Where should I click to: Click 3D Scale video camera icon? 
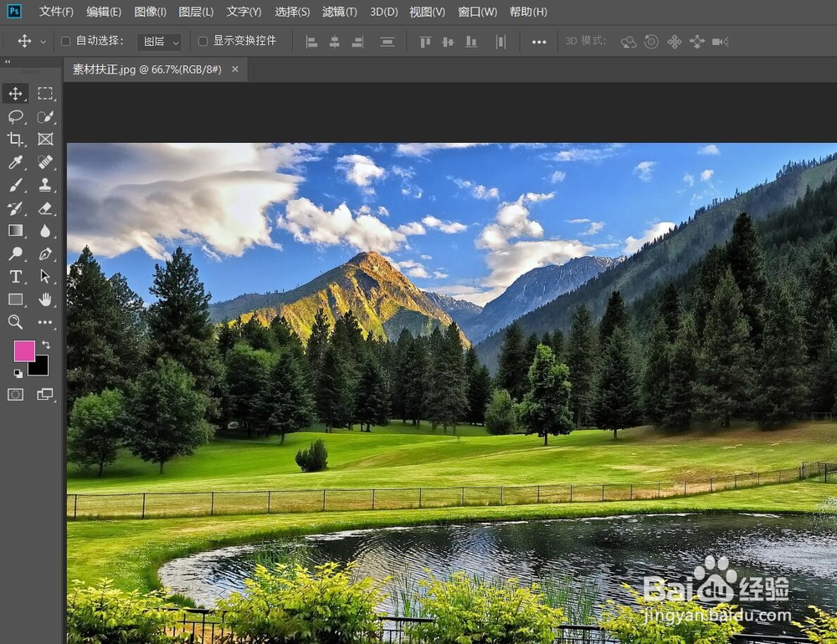click(720, 42)
